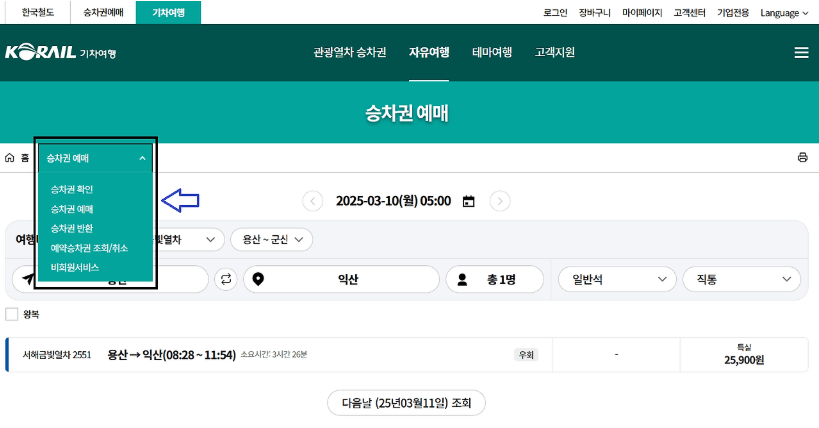The image size is (819, 428).
Task: Click the 장바구니 link
Action: (594, 13)
